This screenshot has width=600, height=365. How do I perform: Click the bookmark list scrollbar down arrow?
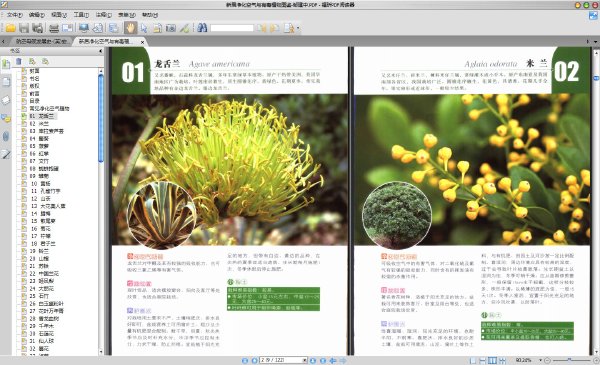pos(101,352)
